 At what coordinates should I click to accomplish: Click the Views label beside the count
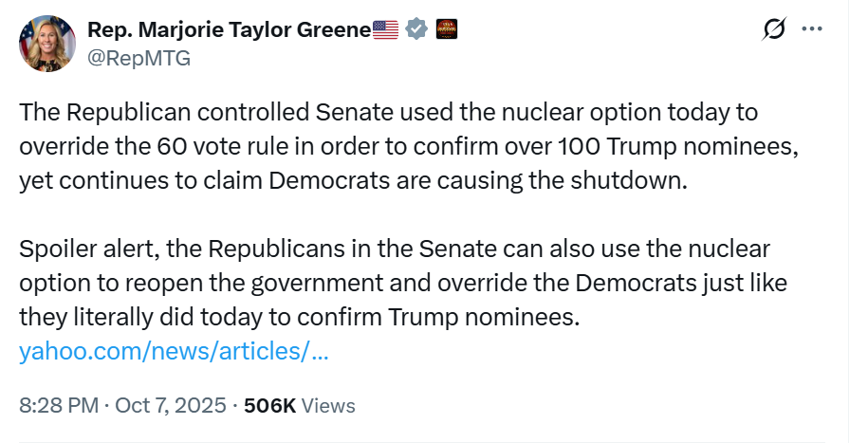[328, 405]
